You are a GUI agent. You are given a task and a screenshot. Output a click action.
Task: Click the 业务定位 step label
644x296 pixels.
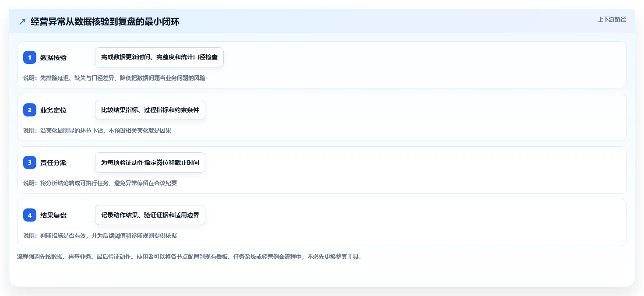click(x=53, y=110)
